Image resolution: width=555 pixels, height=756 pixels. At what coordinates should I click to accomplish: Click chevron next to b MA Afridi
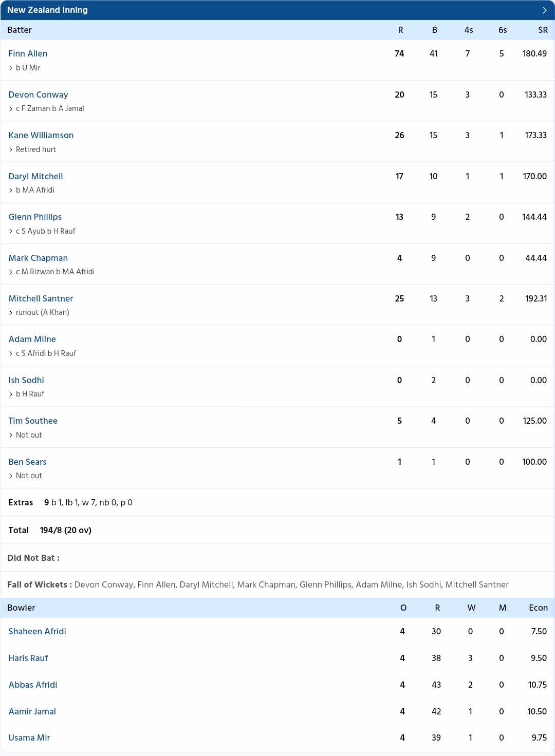pyautogui.click(x=11, y=191)
